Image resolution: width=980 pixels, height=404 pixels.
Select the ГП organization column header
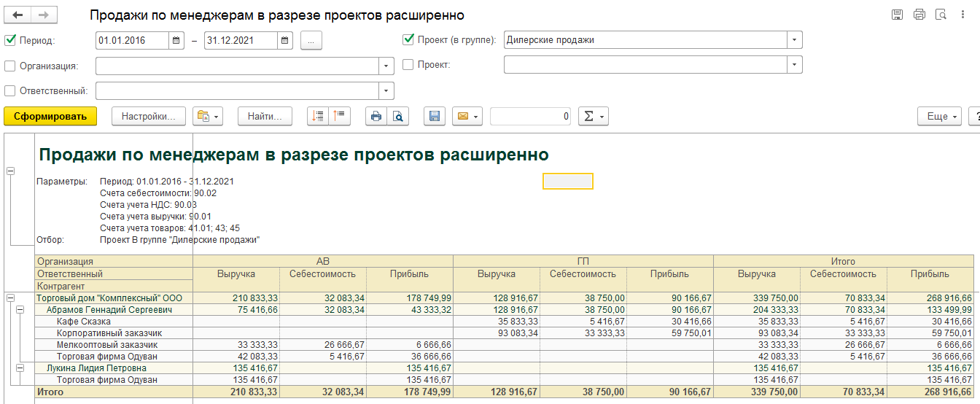coord(583,261)
